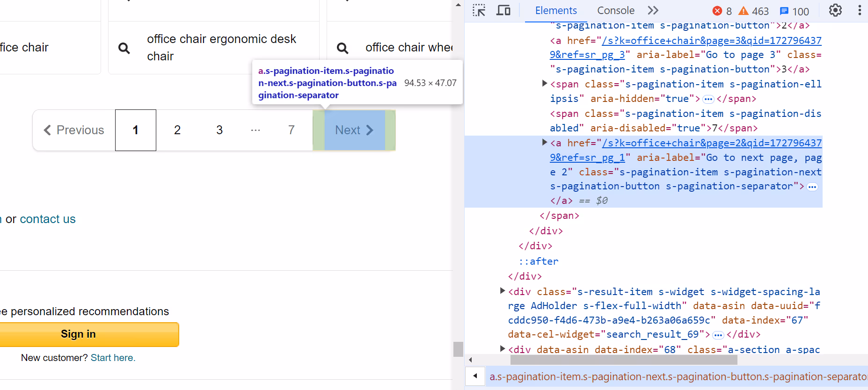This screenshot has width=868, height=390.
Task: Open office chair wheel related search
Action: tap(408, 48)
